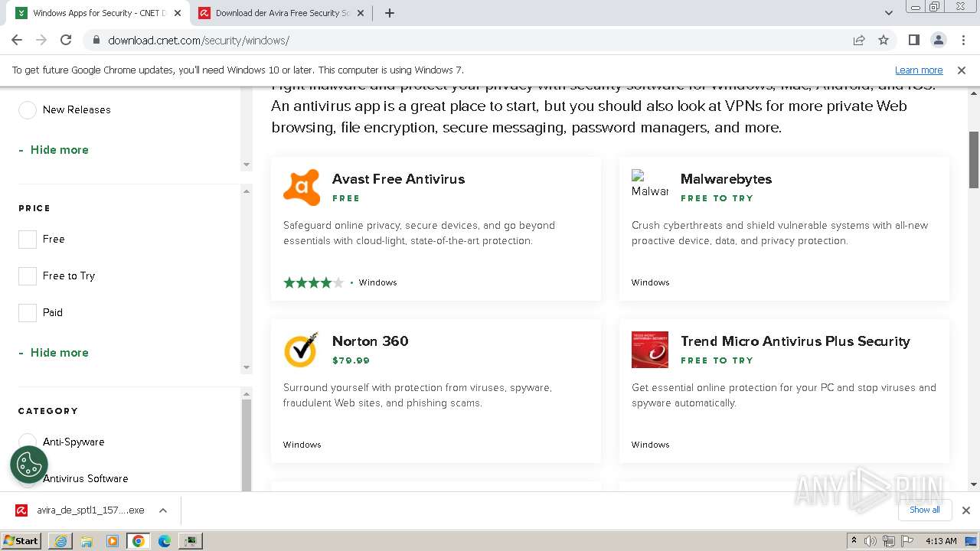This screenshot has height=551, width=980.
Task: Open Microsoft Edge from taskbar
Action: pos(165,541)
